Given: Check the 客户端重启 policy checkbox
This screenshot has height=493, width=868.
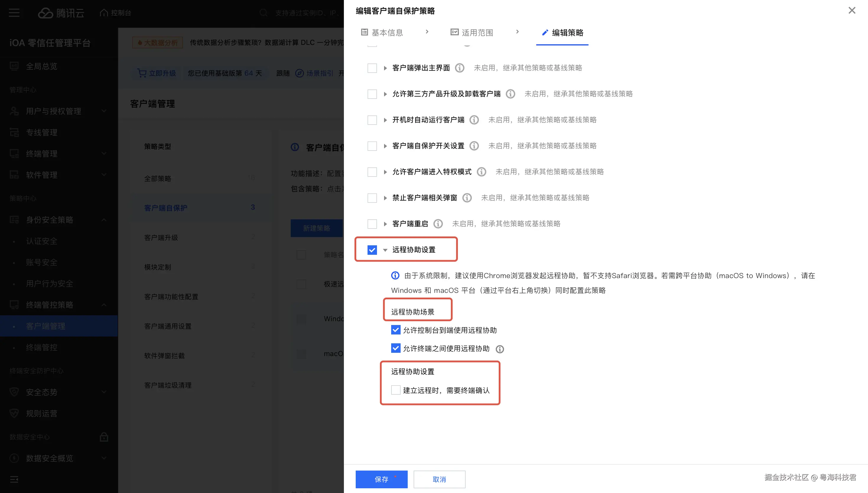Looking at the screenshot, I should [x=372, y=224].
